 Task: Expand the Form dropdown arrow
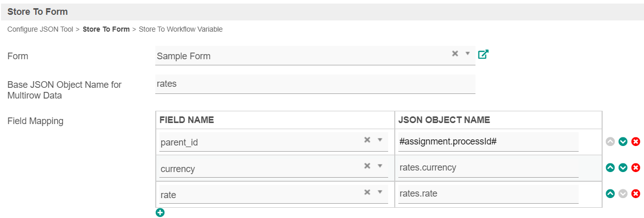tap(467, 54)
